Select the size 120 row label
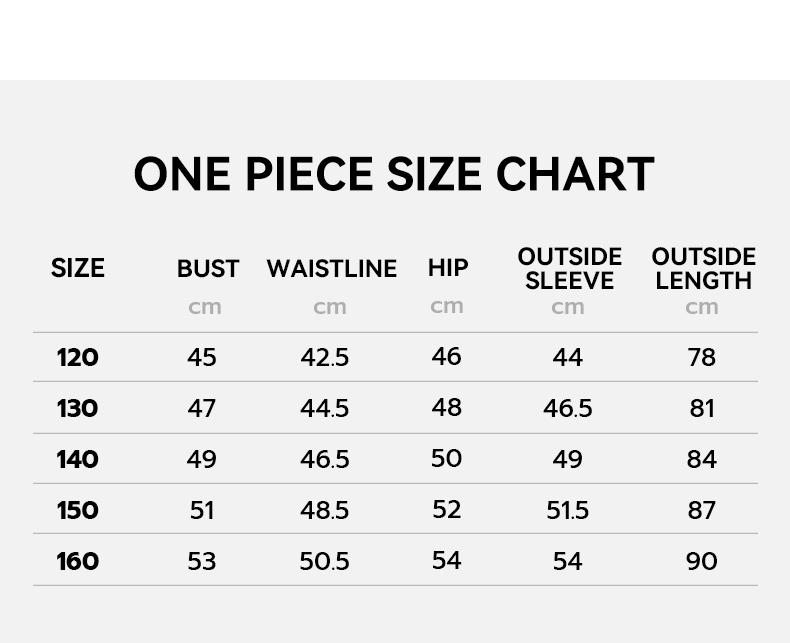This screenshot has height=643, width=790. 78,357
